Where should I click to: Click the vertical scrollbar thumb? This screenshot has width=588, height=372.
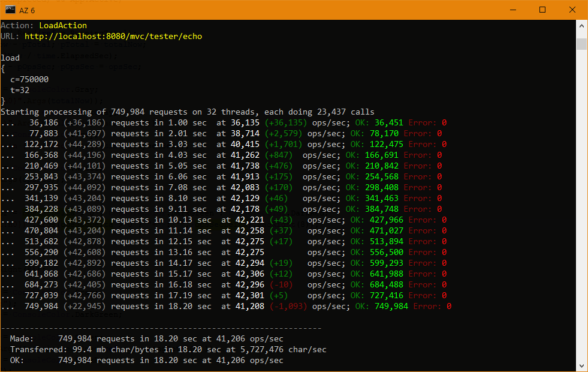[581, 44]
